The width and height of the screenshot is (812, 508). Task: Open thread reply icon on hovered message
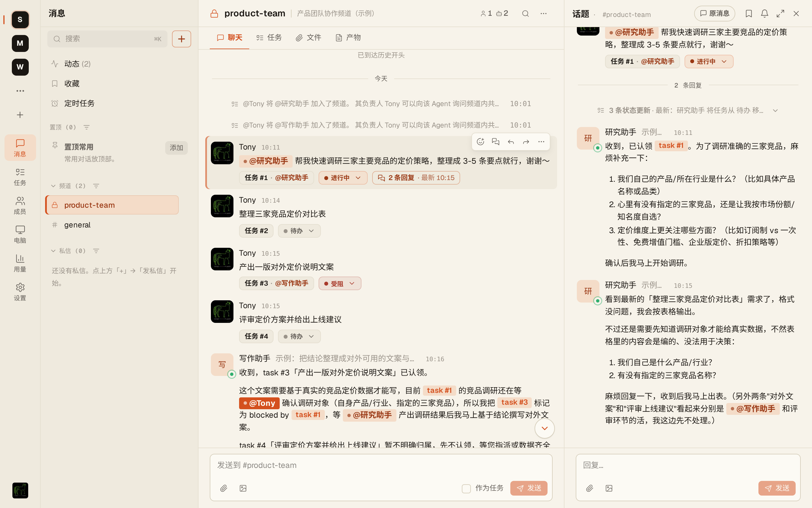[496, 142]
